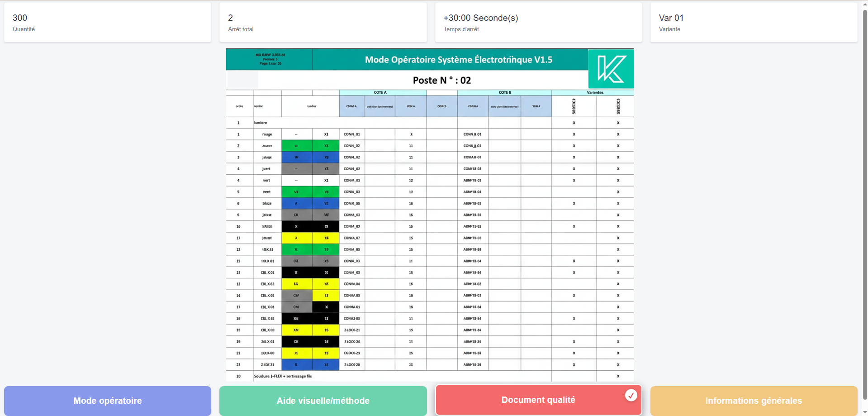Click the Mode Opératoire Système title banner
This screenshot has height=416, width=868.
pyautogui.click(x=458, y=60)
